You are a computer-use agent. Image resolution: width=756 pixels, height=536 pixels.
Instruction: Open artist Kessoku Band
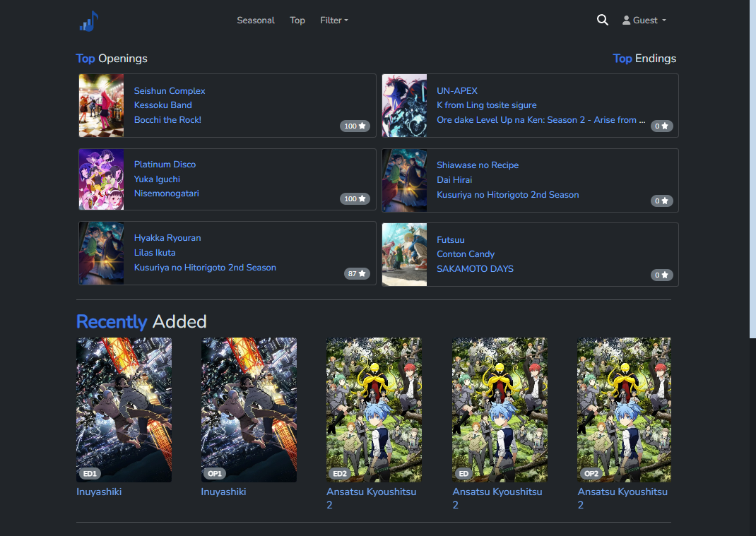[163, 105]
